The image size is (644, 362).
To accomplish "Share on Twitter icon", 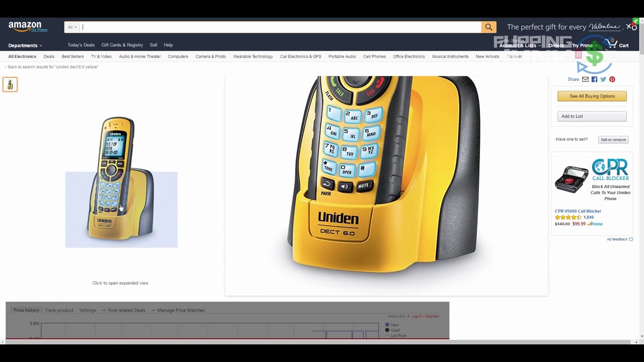I will (x=603, y=79).
